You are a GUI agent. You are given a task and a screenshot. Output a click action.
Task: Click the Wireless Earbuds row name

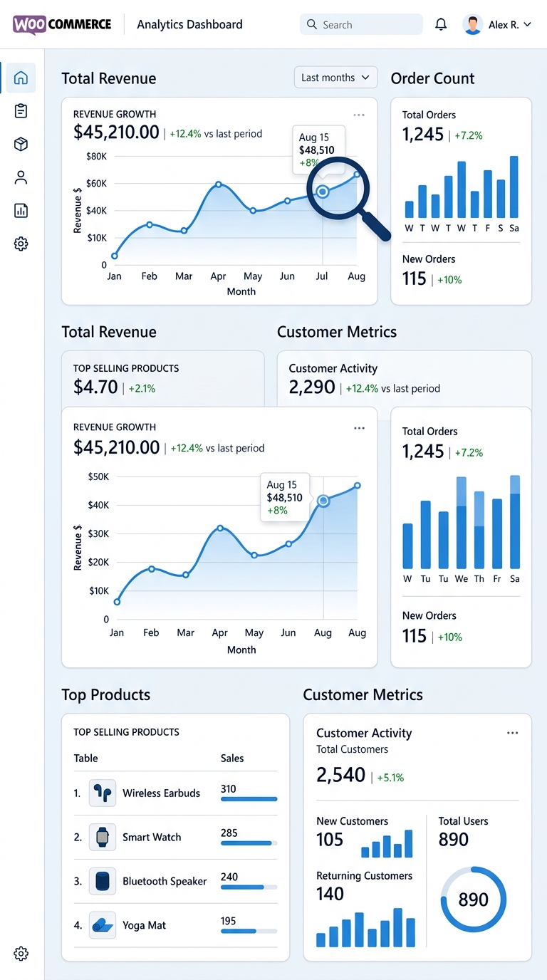(161, 793)
